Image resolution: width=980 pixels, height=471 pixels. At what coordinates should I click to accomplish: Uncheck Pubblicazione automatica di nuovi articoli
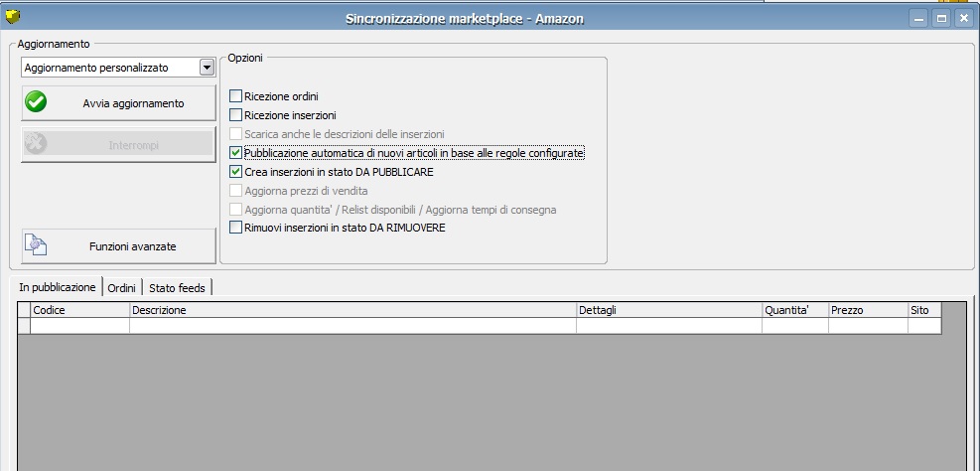pos(235,153)
